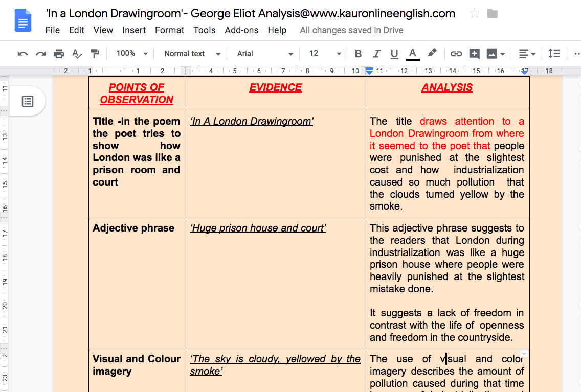Open the document outline icon

click(x=28, y=101)
